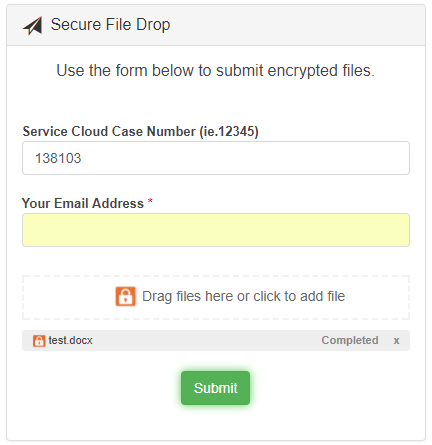Click the "Use the form below" instruction text
This screenshot has width=432, height=445.
click(x=216, y=71)
